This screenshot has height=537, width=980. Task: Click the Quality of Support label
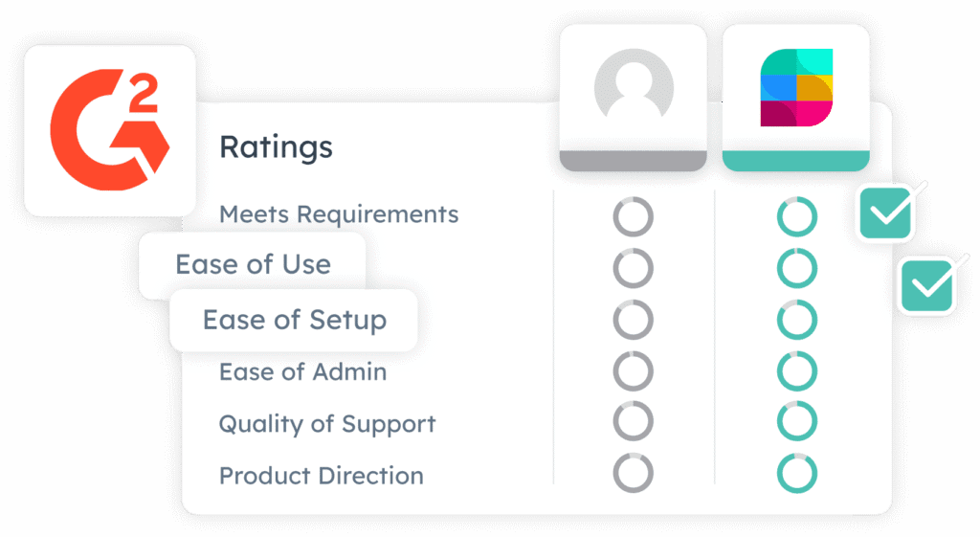pyautogui.click(x=327, y=424)
